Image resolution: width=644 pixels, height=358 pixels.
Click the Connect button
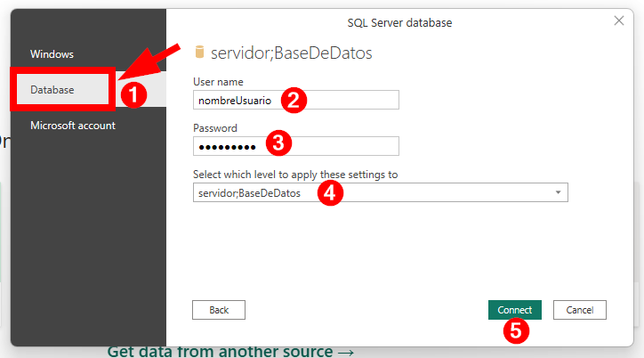[x=515, y=310]
